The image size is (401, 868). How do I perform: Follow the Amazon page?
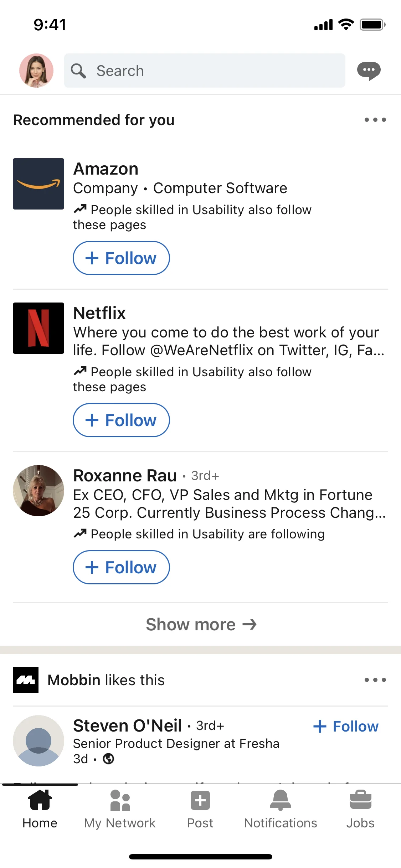[x=121, y=258]
